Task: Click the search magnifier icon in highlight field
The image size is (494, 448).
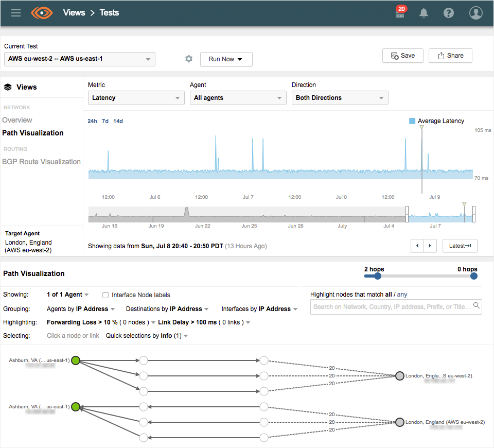Action: [x=477, y=306]
